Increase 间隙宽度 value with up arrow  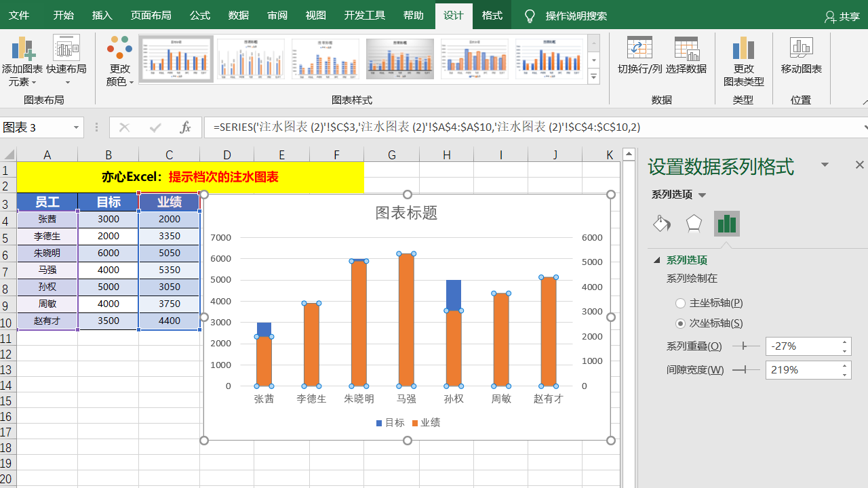click(x=845, y=366)
